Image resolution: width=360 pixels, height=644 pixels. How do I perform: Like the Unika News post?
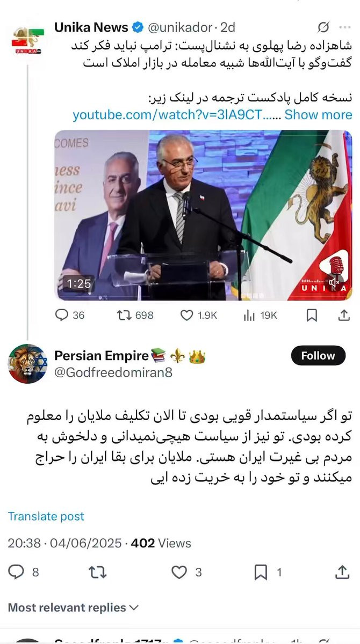click(x=198, y=316)
